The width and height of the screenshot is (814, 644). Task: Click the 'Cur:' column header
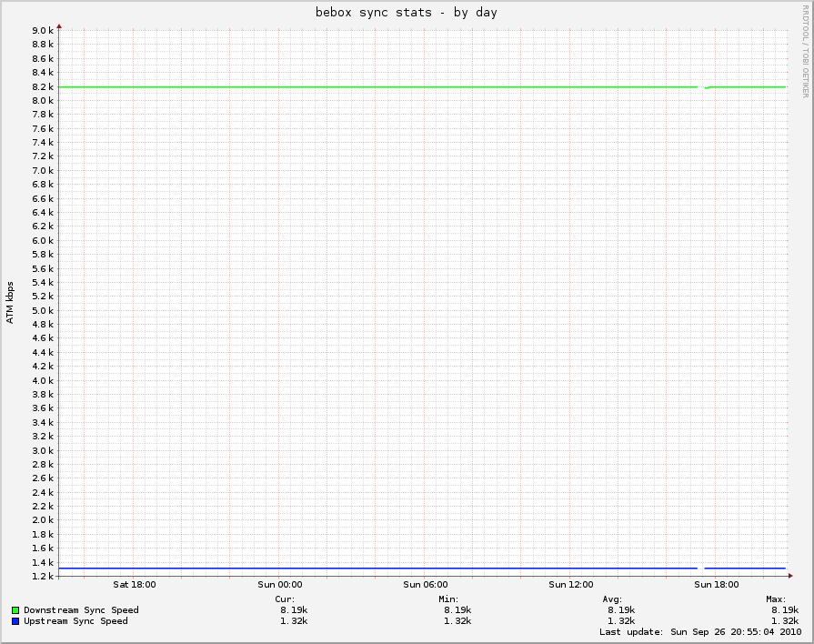coord(285,599)
